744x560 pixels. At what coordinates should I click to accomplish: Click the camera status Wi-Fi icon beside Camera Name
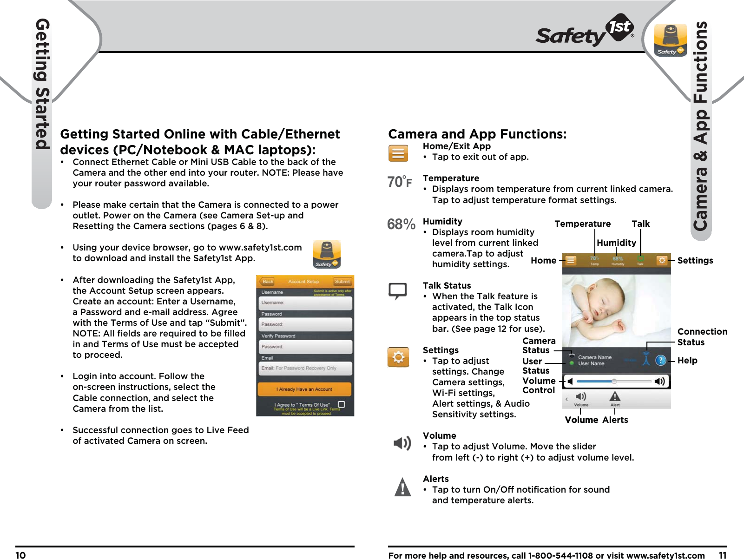coord(572,356)
